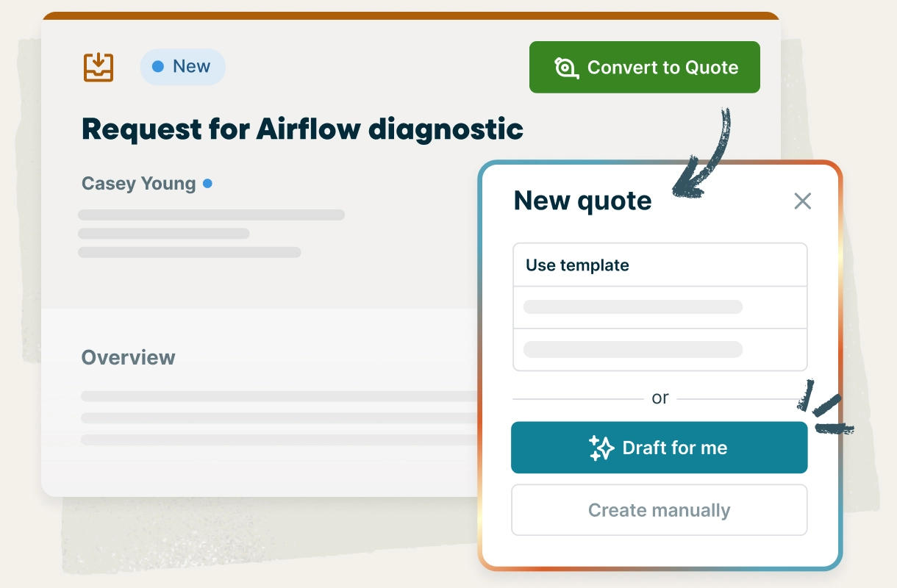Image resolution: width=897 pixels, height=588 pixels.
Task: Click the request inbox icon
Action: click(99, 67)
